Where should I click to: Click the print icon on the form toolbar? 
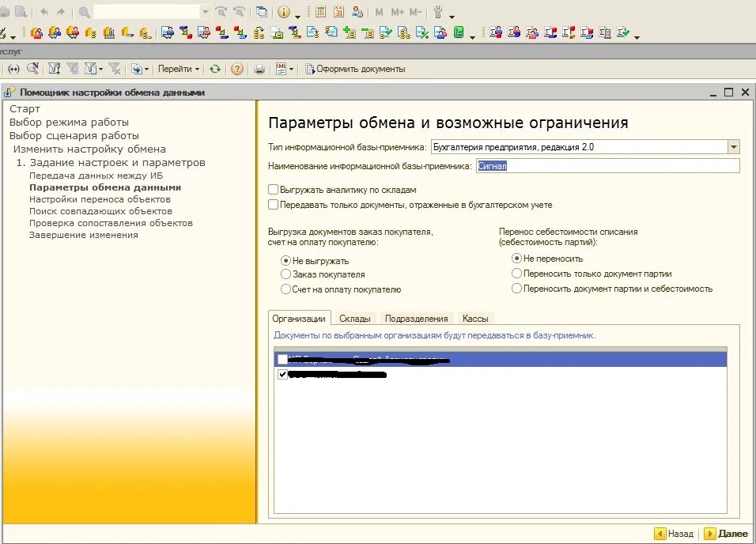coord(259,69)
